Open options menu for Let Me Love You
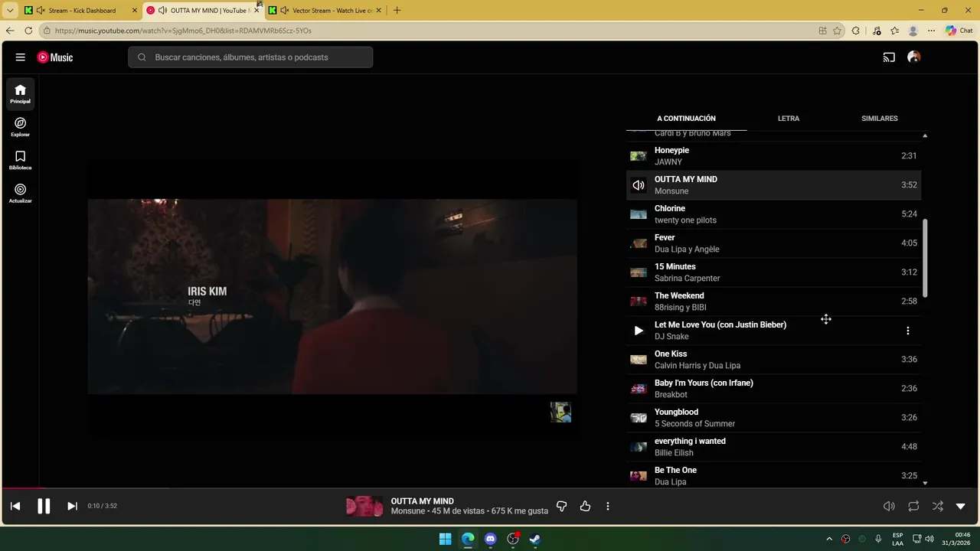 (x=908, y=331)
